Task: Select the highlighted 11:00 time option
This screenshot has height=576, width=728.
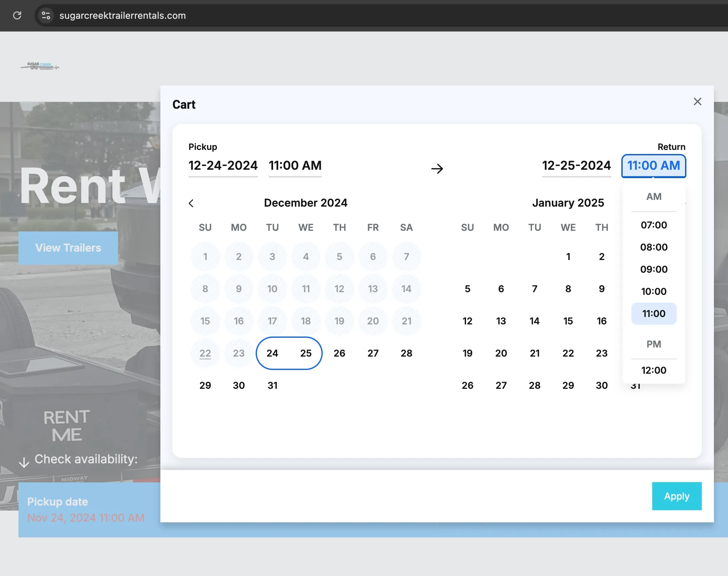Action: [x=654, y=314]
